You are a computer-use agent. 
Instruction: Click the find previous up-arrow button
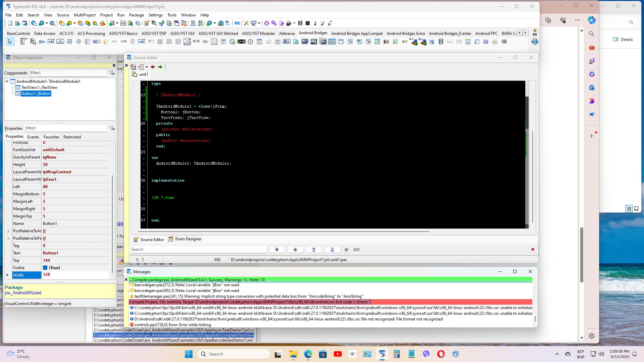point(295,250)
